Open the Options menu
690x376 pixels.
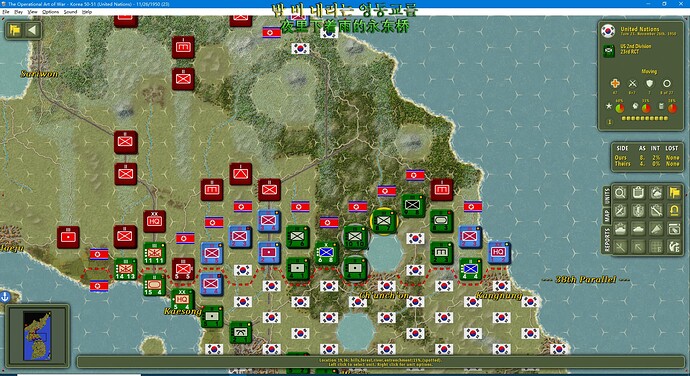click(x=50, y=12)
